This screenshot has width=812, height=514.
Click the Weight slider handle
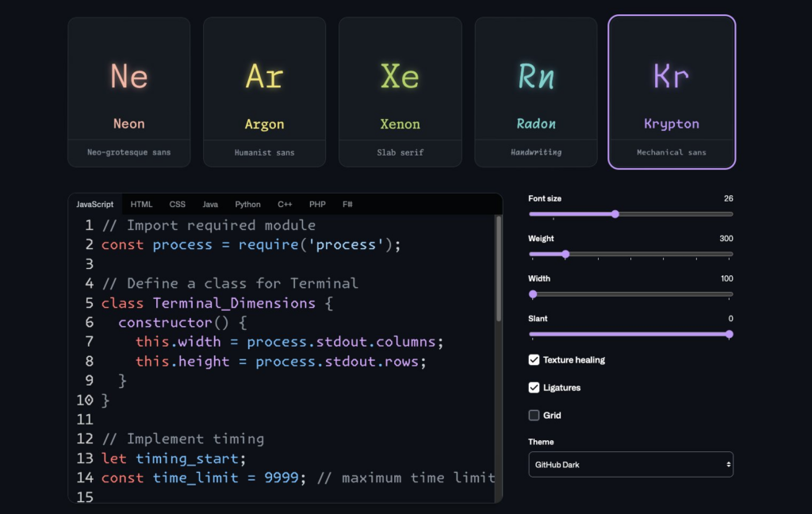click(x=565, y=254)
